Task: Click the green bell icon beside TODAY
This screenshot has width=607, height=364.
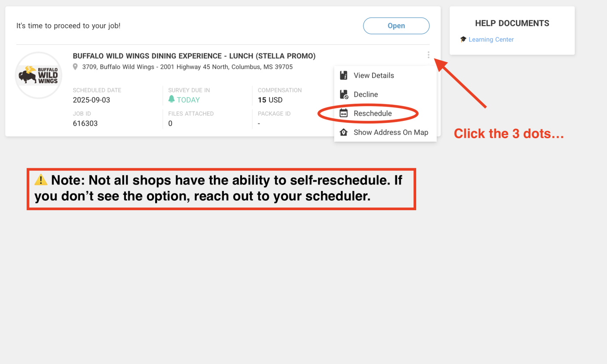Action: pyautogui.click(x=172, y=100)
